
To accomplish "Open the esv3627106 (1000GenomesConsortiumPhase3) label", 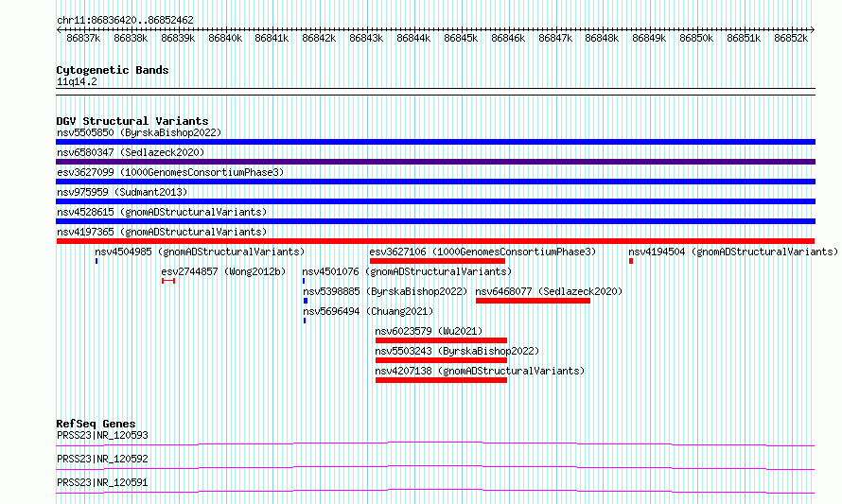I will [x=482, y=252].
